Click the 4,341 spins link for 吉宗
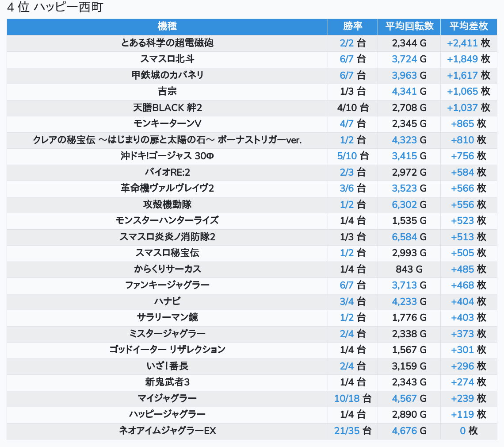Screen dimensions: 504x447 click(404, 92)
